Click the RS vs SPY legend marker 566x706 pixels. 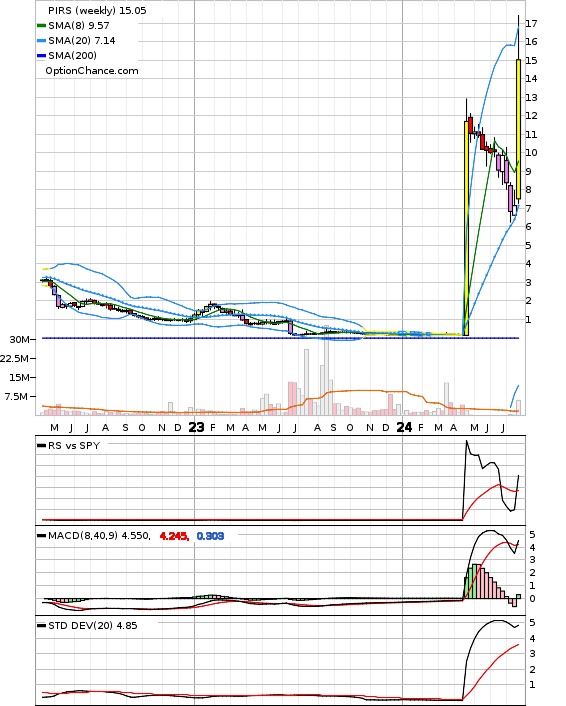(x=41, y=446)
